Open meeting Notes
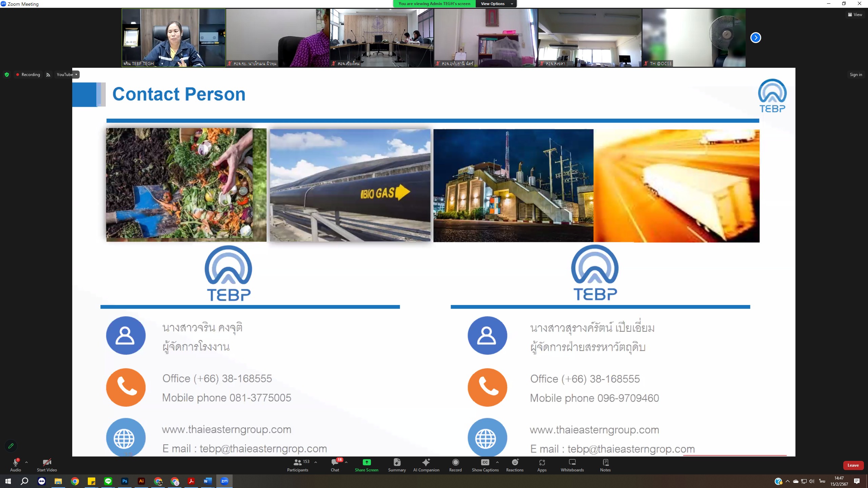The image size is (868, 488). [x=605, y=465]
